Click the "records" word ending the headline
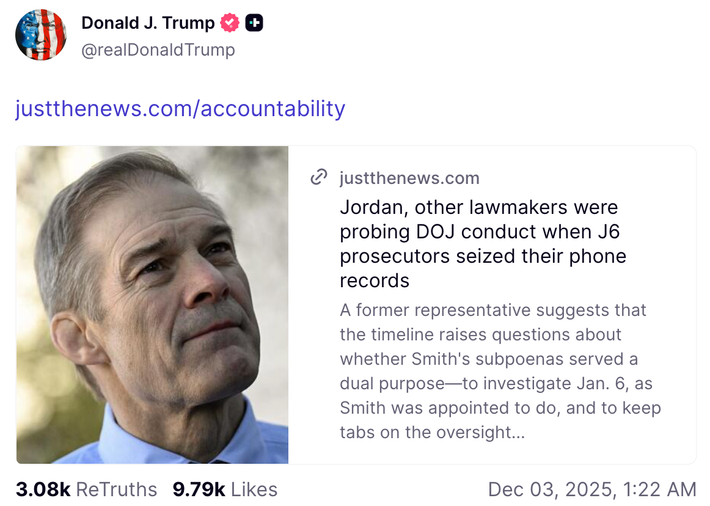Screen dimensions: 710x506 [375, 281]
